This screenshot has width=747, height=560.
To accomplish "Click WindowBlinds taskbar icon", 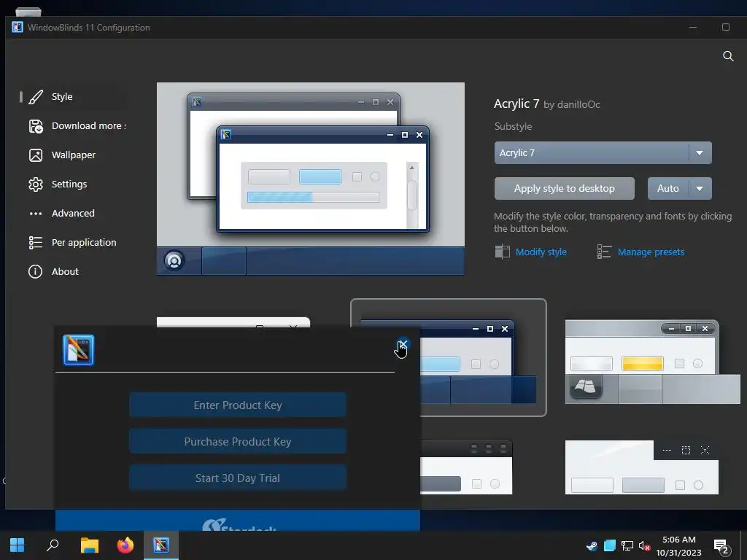I will tap(161, 545).
